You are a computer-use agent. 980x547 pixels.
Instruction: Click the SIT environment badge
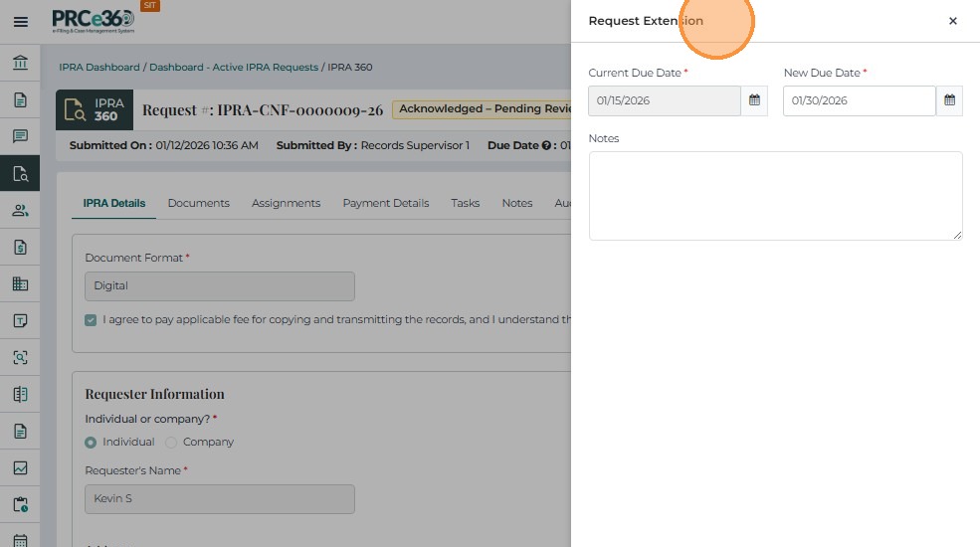click(150, 5)
